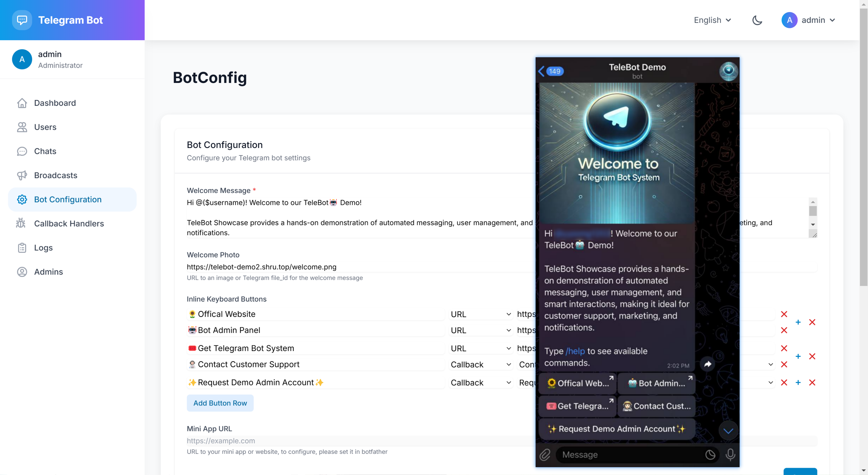This screenshot has width=868, height=475.
Task: Delete the Contact Customer Support button
Action: coord(784,364)
